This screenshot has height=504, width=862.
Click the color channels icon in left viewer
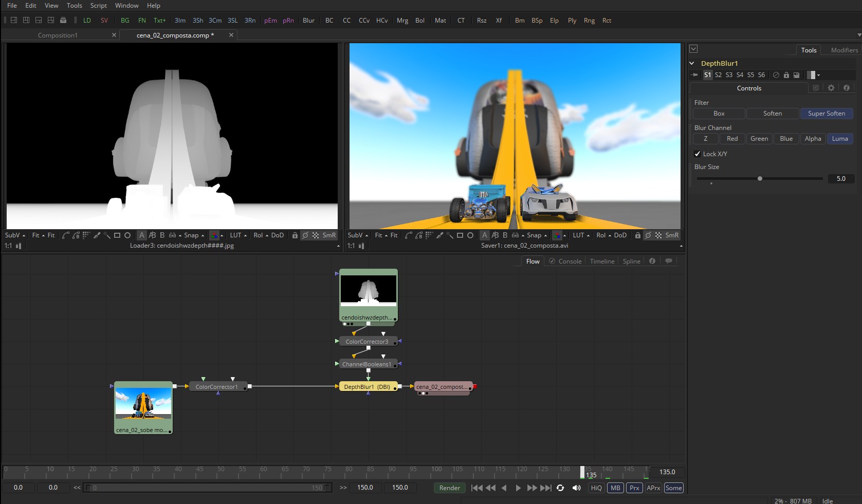214,235
